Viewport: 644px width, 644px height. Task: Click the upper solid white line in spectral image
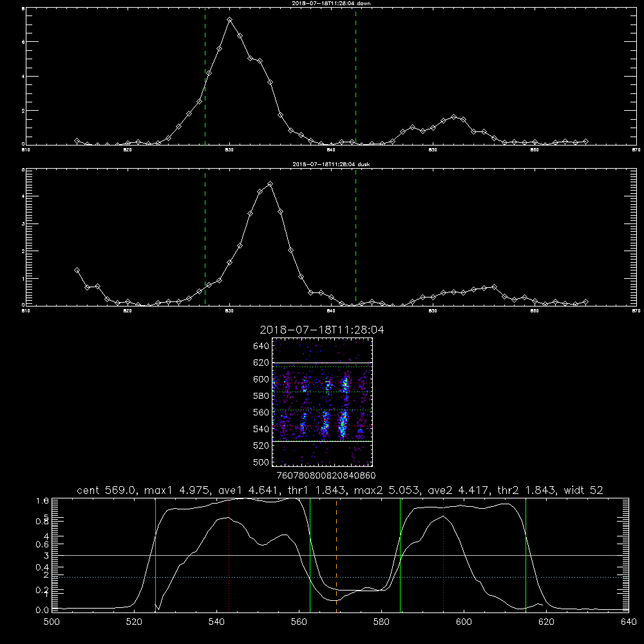pos(323,363)
